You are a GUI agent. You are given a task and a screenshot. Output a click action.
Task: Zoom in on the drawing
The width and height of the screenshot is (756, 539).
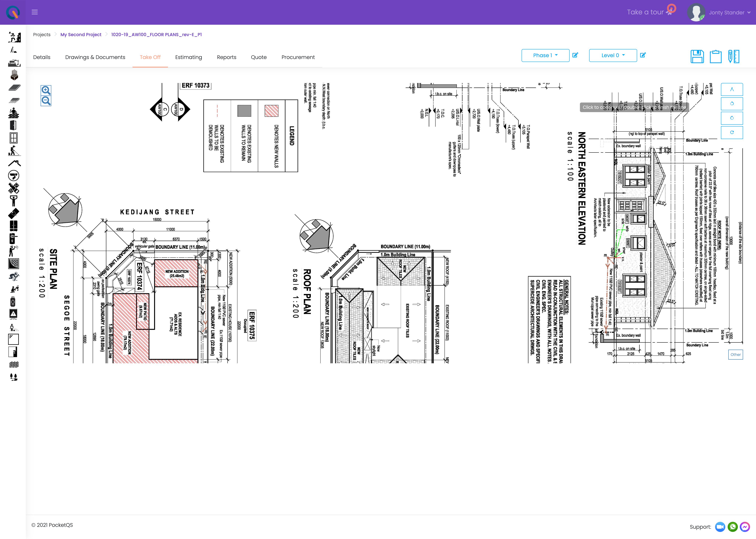click(x=46, y=90)
